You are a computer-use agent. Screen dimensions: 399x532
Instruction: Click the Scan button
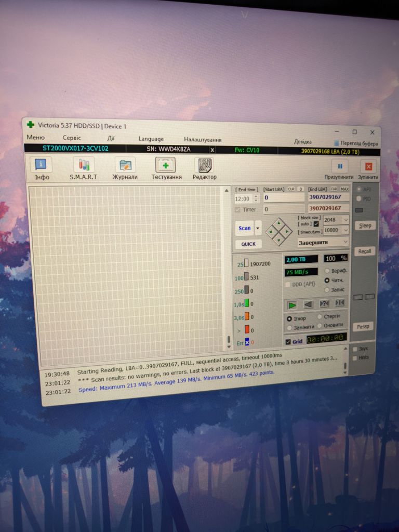[x=245, y=229]
